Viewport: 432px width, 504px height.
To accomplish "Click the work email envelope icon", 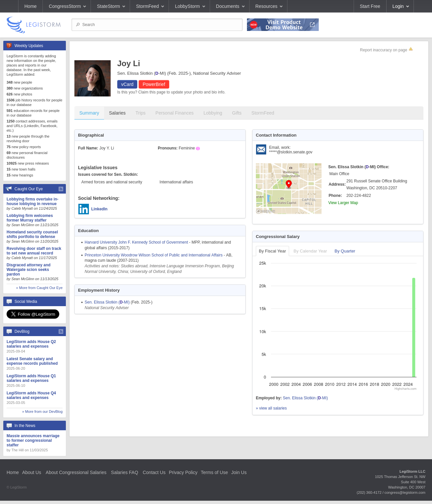I will click(x=261, y=149).
